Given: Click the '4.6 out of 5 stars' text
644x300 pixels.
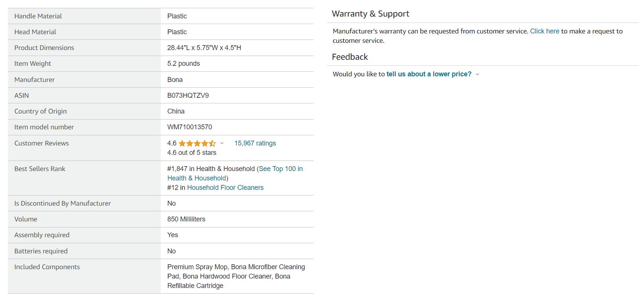Looking at the screenshot, I should coord(192,153).
